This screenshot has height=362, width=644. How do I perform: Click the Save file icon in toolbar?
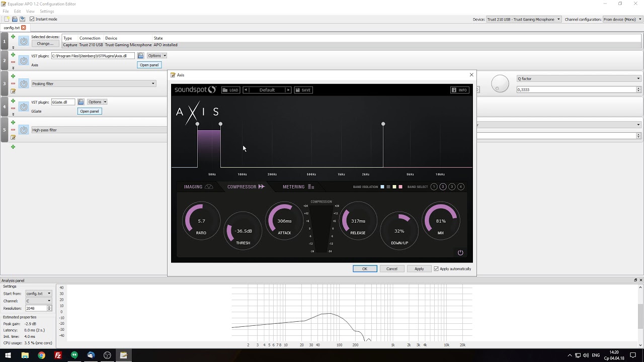[x=22, y=19]
